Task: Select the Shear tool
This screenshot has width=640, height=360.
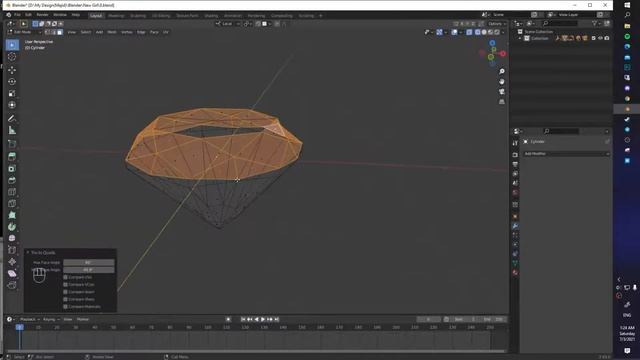Action: point(12,273)
